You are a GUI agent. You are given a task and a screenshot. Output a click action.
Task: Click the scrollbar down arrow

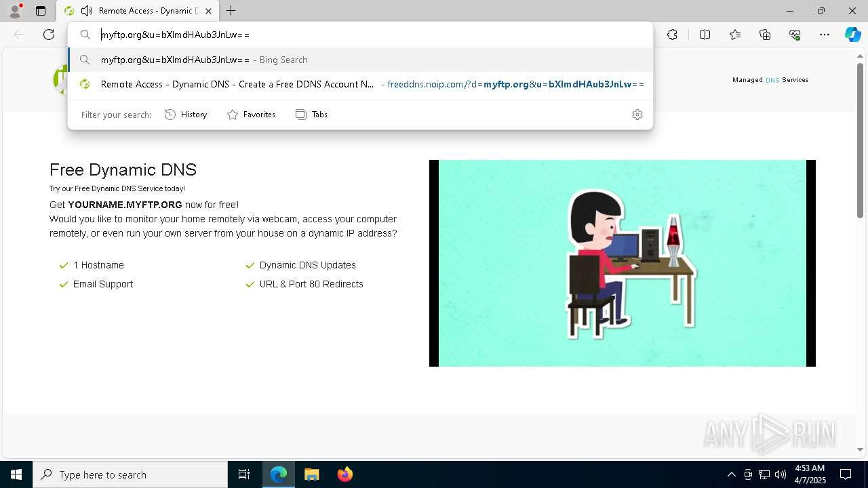click(x=860, y=449)
